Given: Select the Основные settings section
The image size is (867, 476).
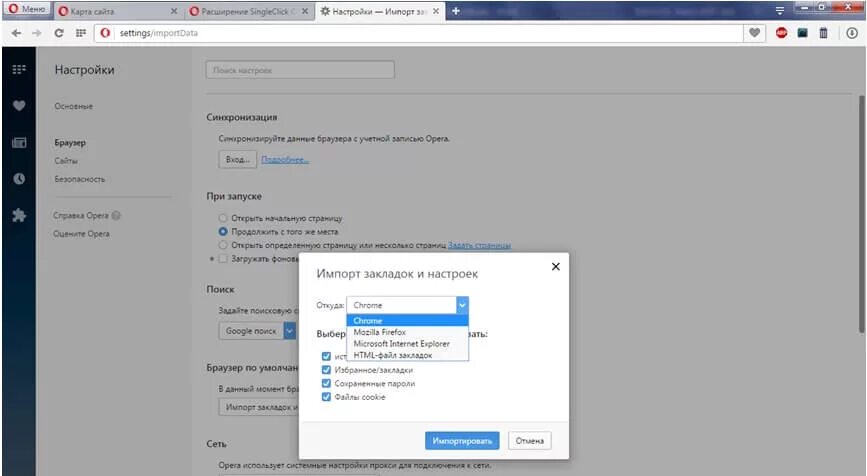Looking at the screenshot, I should coord(74,106).
